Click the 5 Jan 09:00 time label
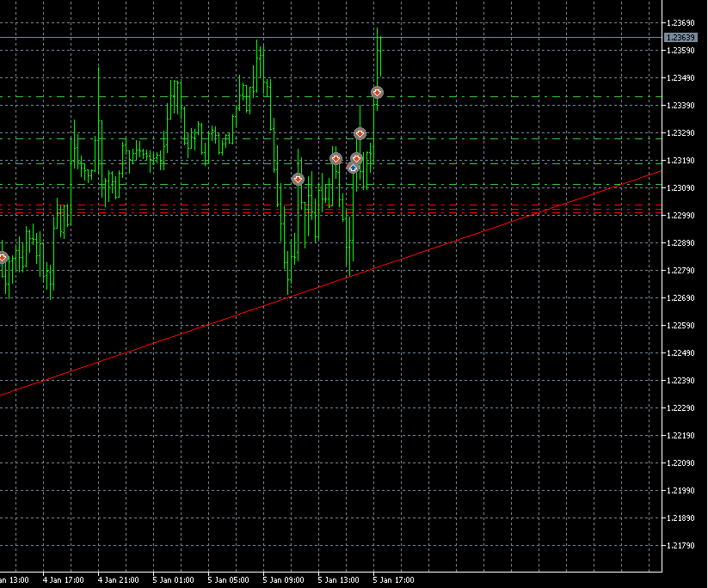The width and height of the screenshot is (708, 588). [x=282, y=579]
